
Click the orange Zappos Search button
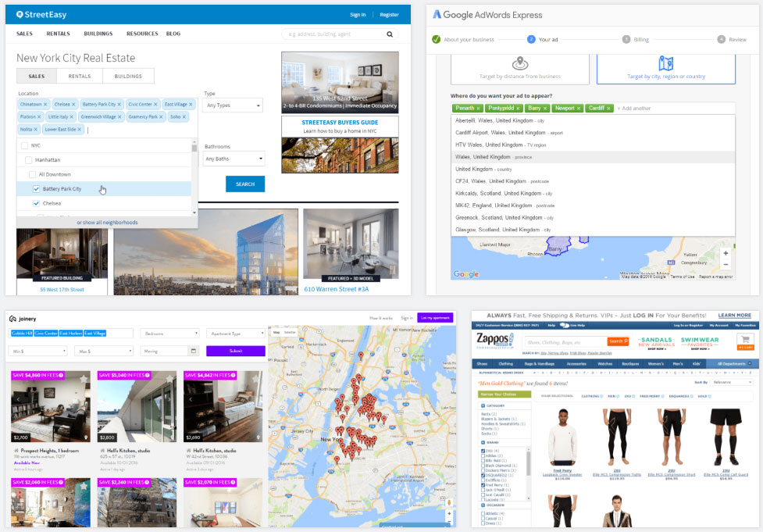click(618, 341)
